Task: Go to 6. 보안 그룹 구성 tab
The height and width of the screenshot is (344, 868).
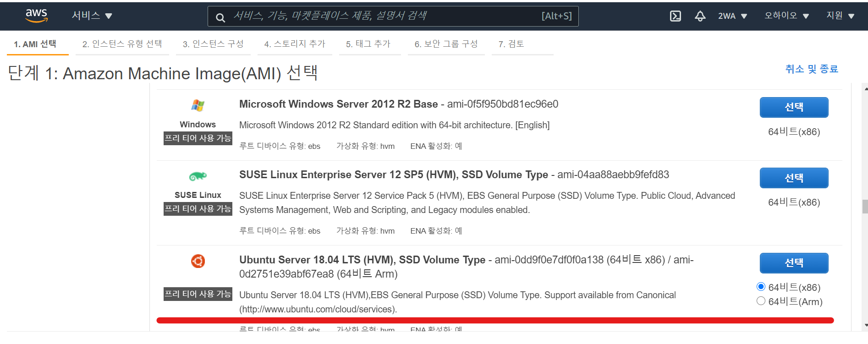Action: click(446, 44)
